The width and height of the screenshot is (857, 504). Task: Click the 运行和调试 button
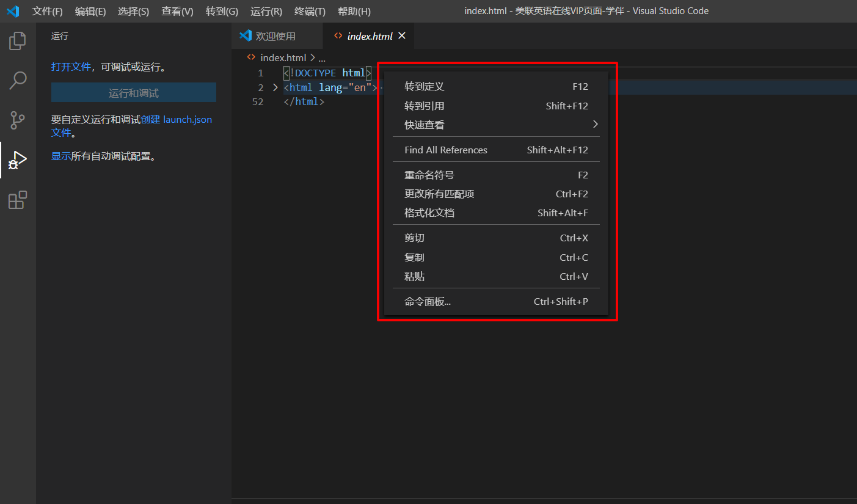(x=134, y=93)
